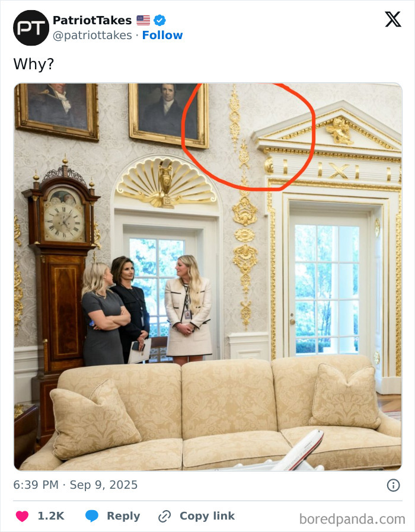Click the red circled wall area in photo

click(x=248, y=136)
